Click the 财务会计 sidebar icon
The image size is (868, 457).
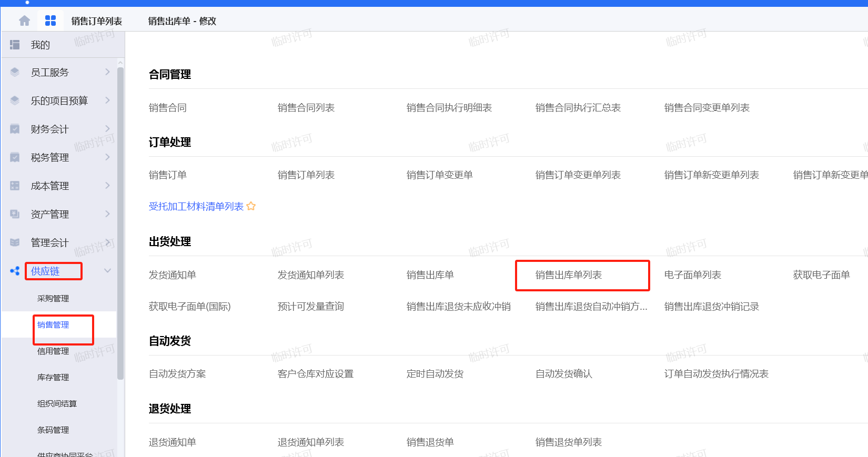[15, 129]
